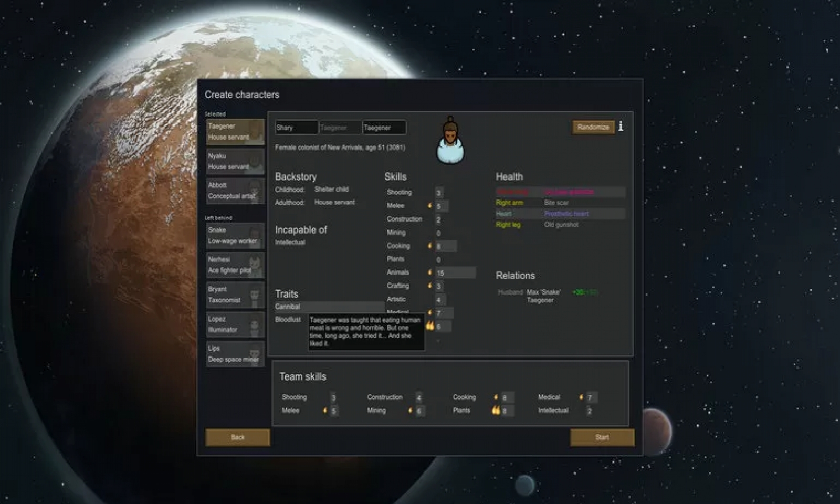Click the Mining flame in Team skills
The image size is (840, 504).
410,410
